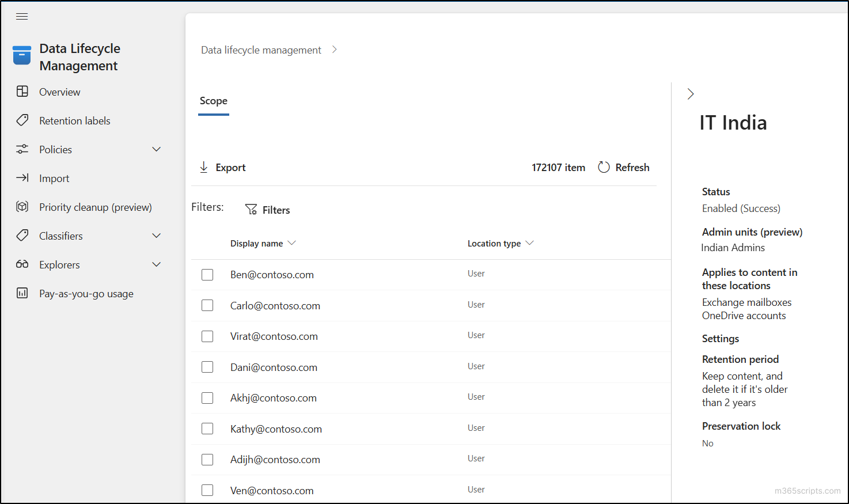Click the Explorers binoculars icon
The height and width of the screenshot is (504, 849).
[x=22, y=264]
